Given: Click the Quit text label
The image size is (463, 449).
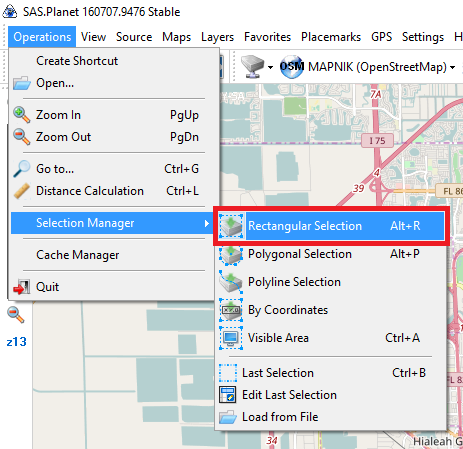Looking at the screenshot, I should click(47, 287).
